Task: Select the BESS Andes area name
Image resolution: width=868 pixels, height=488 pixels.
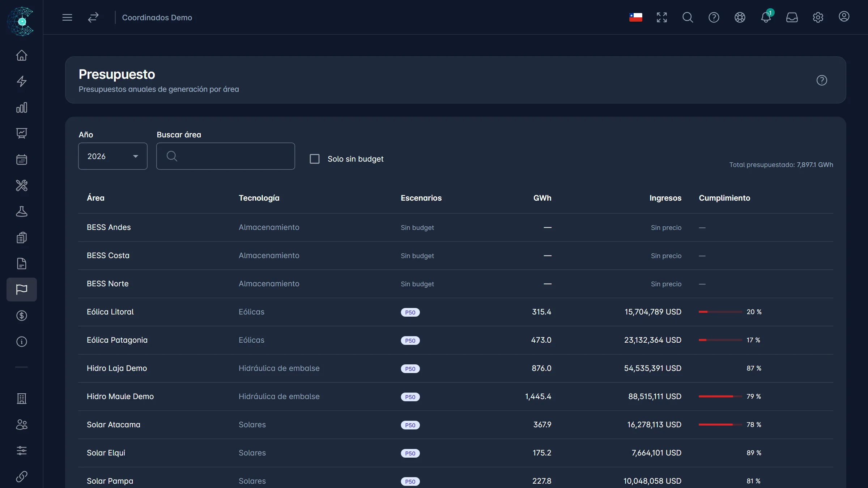Action: (x=109, y=227)
